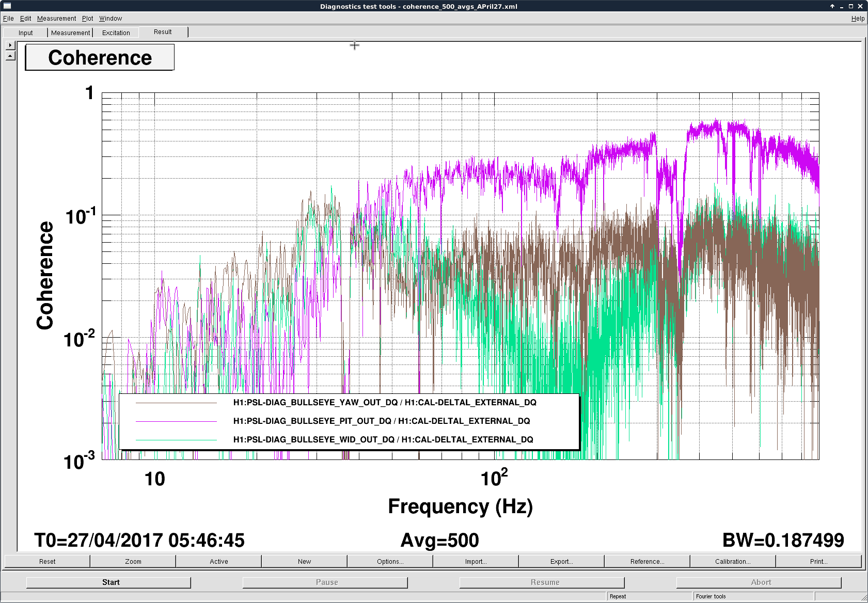Click the Active button

219,561
